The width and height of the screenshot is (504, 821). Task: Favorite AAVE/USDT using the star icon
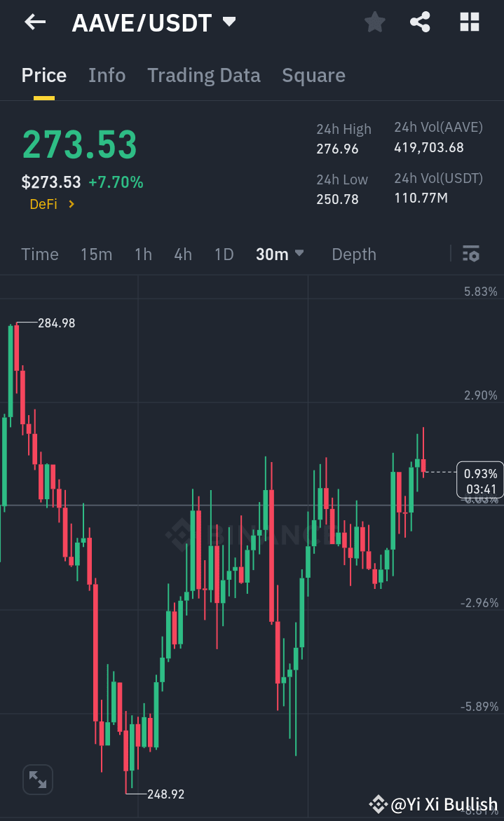374,22
